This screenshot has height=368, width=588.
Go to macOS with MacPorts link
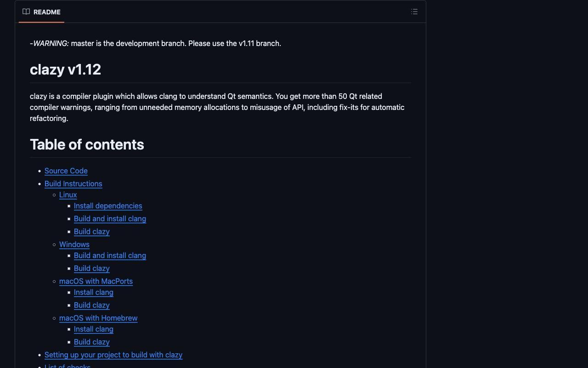coord(96,281)
